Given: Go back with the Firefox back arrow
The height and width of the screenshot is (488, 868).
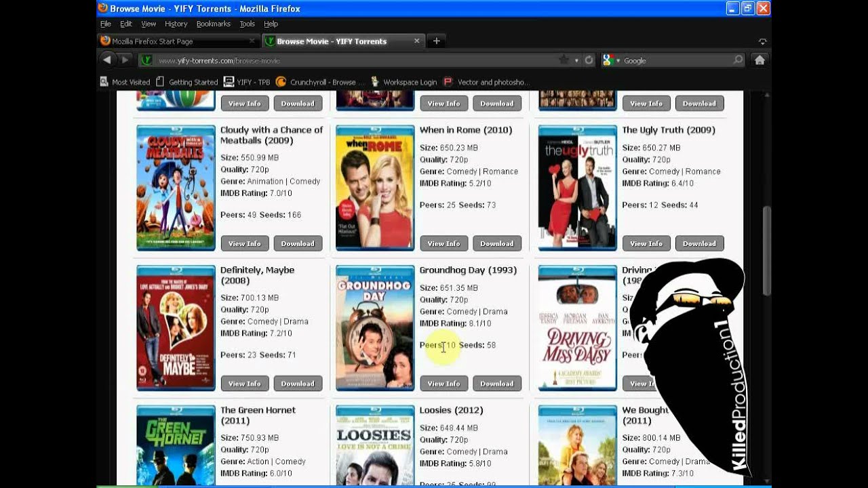Looking at the screenshot, I should [x=106, y=60].
